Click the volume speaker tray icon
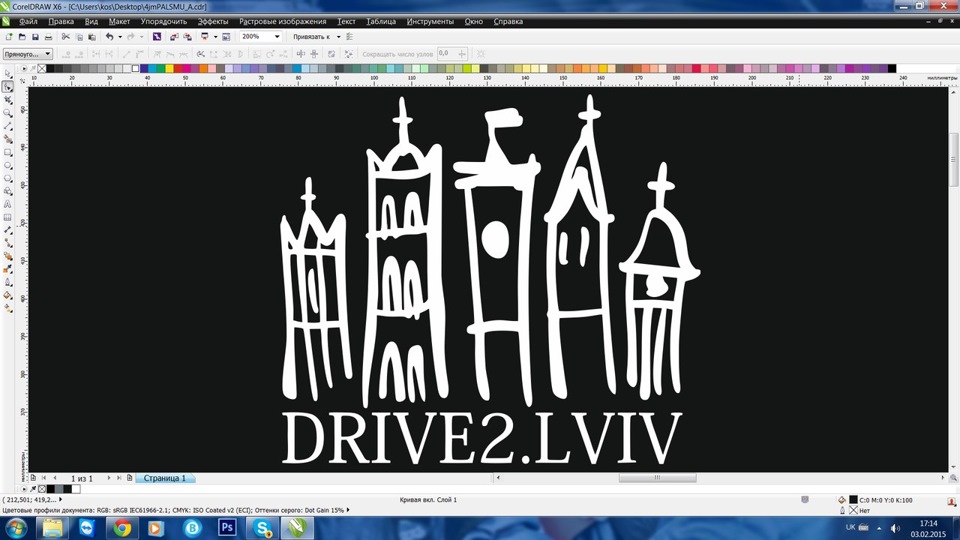This screenshot has height=540, width=960. [895, 528]
